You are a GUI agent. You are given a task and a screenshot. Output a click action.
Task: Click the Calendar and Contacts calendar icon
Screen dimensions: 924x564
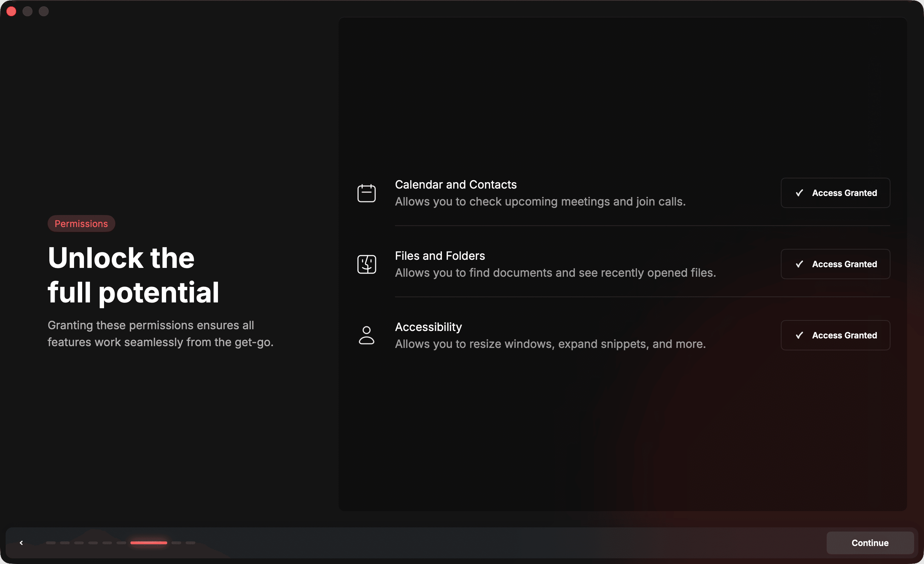click(366, 193)
